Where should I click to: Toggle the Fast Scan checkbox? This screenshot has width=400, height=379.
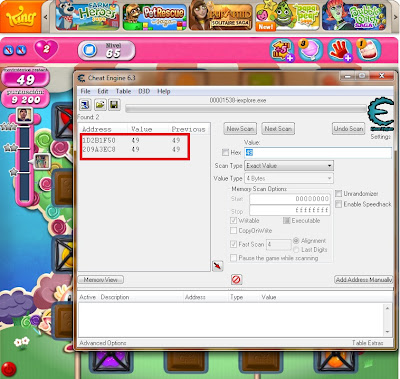pyautogui.click(x=233, y=244)
